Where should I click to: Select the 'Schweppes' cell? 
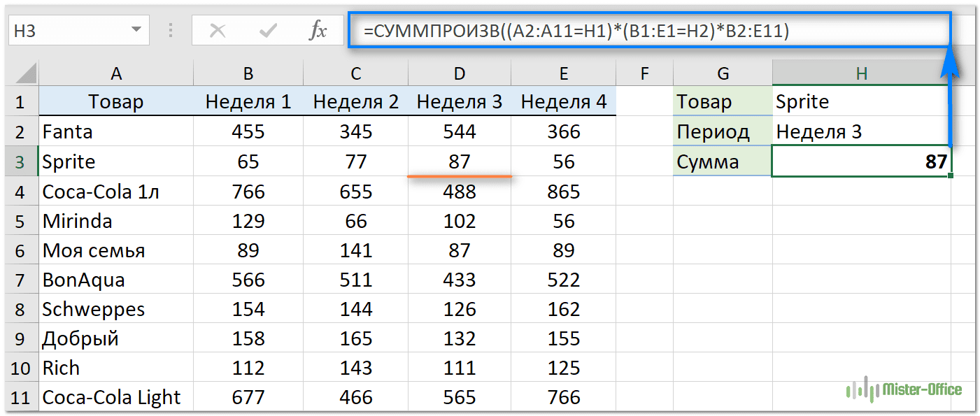116,309
